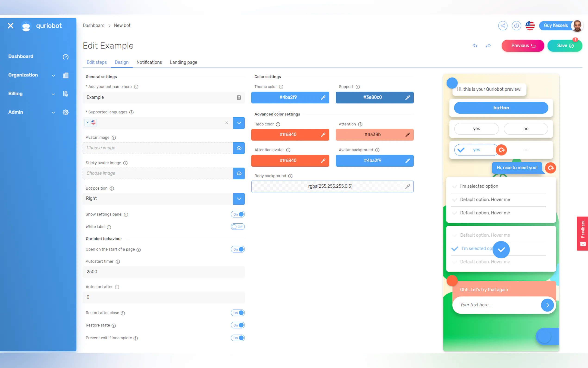Screen dimensions: 588x368
Task: Turn off Restore state toggle
Action: 238,325
